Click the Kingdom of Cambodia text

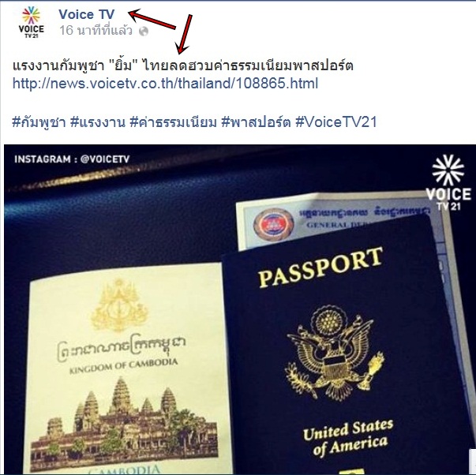(x=124, y=366)
